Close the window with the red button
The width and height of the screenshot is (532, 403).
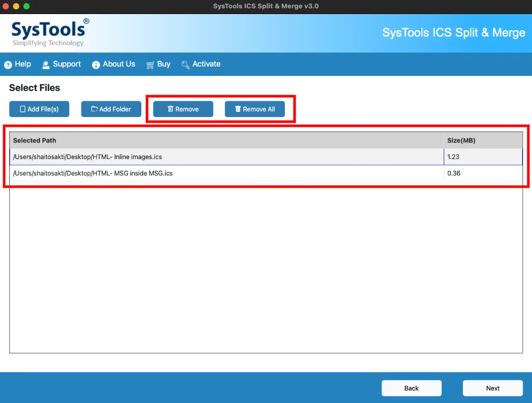pyautogui.click(x=5, y=6)
